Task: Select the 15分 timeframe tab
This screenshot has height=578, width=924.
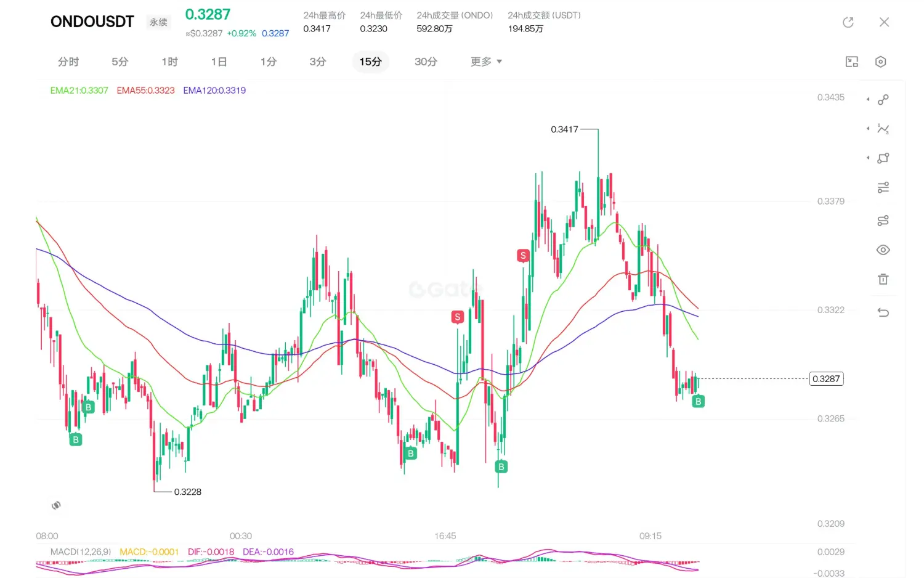Action: [371, 62]
